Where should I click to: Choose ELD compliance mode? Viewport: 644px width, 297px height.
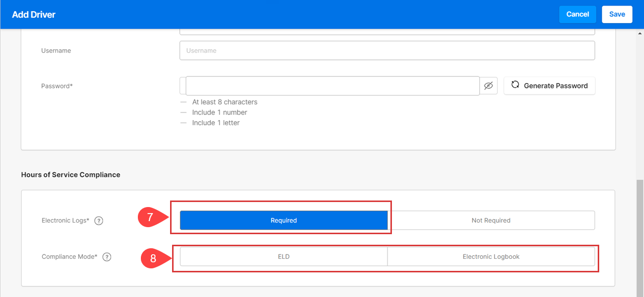(x=284, y=256)
